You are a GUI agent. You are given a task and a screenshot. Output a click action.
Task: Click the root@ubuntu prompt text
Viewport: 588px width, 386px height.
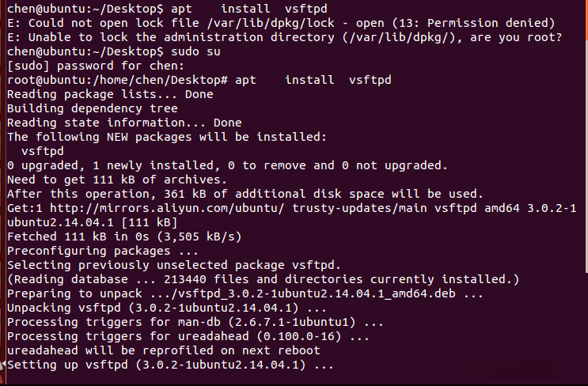pyautogui.click(x=118, y=80)
